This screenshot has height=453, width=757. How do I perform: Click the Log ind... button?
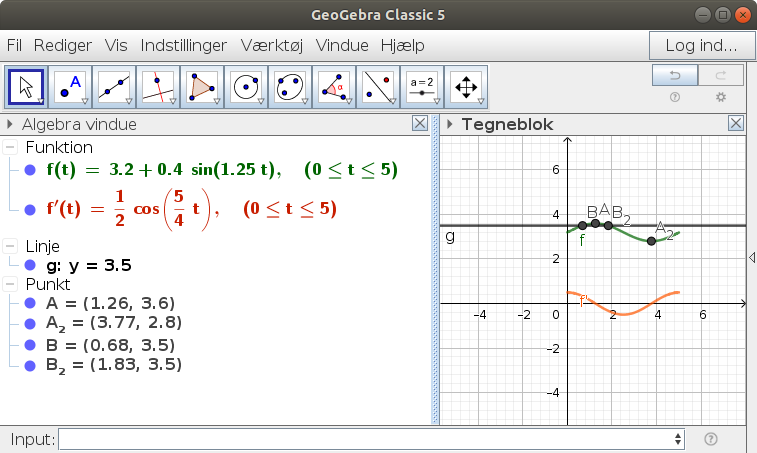[x=701, y=45]
